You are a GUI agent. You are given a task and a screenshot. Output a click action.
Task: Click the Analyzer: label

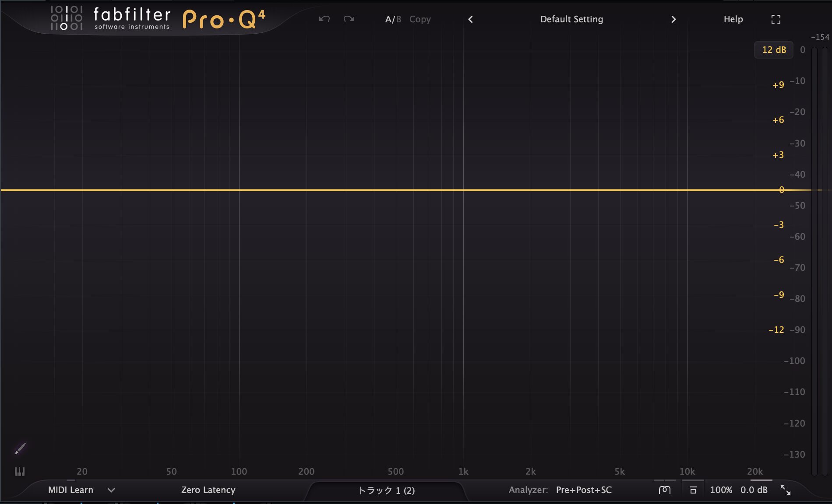(x=528, y=490)
